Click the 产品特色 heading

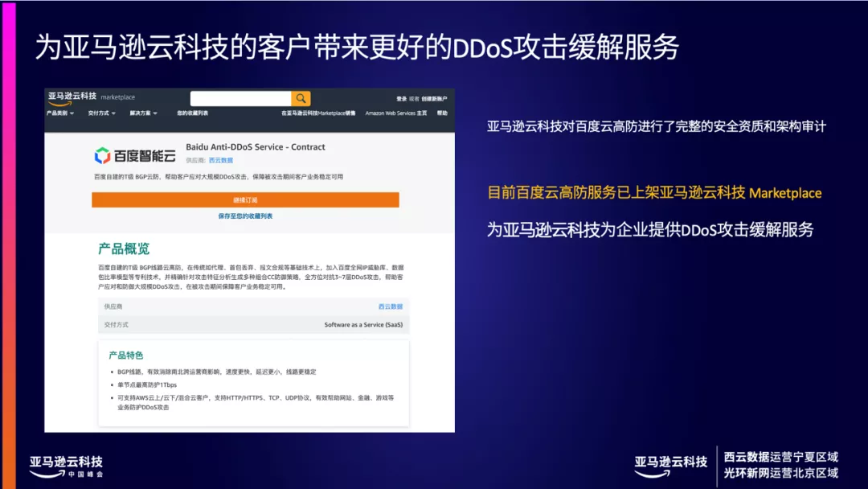pos(125,355)
